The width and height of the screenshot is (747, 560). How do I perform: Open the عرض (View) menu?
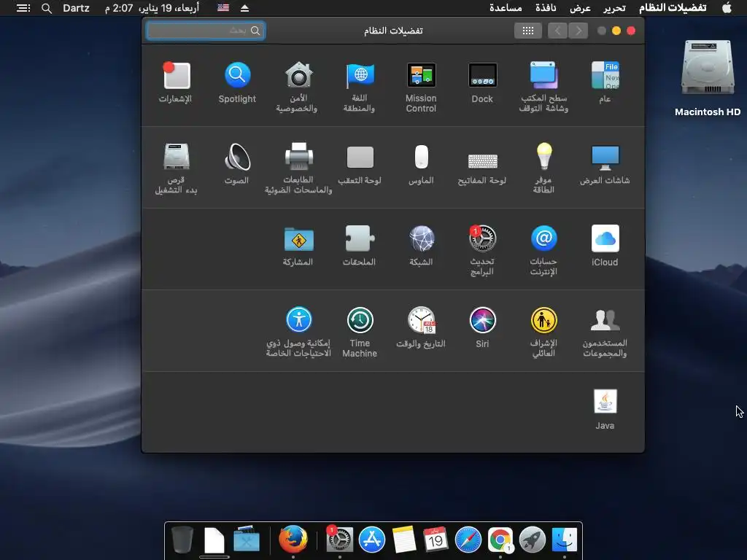580,8
